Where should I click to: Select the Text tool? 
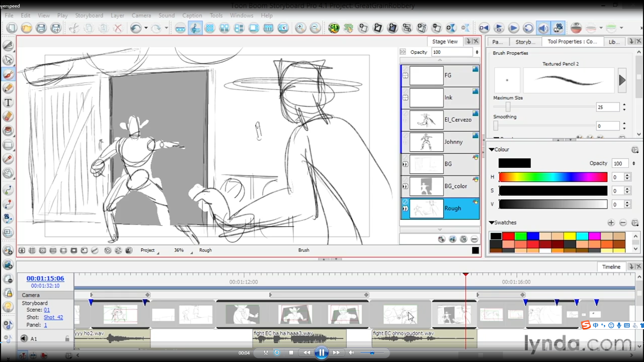click(8, 103)
